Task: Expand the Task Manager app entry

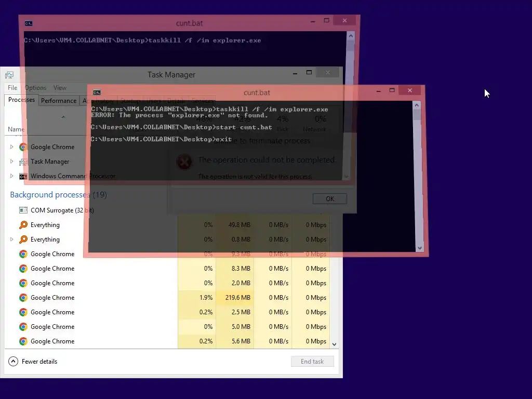Action: (11, 162)
